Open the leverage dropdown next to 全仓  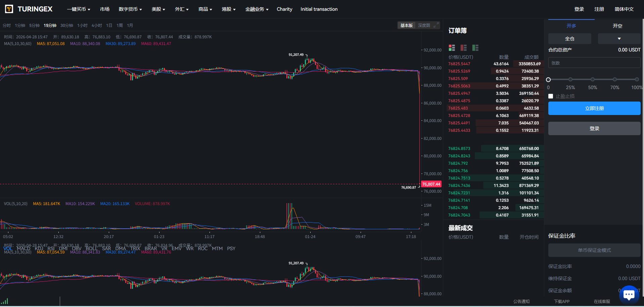[x=619, y=39]
